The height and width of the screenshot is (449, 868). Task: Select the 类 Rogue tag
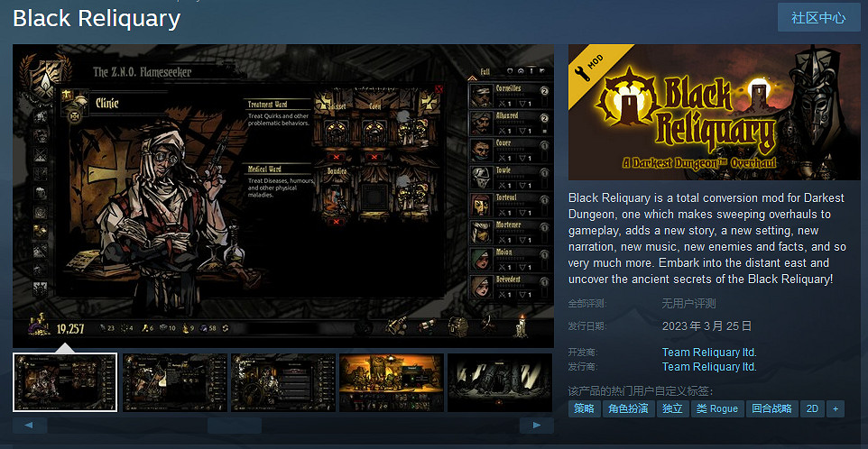click(x=717, y=409)
